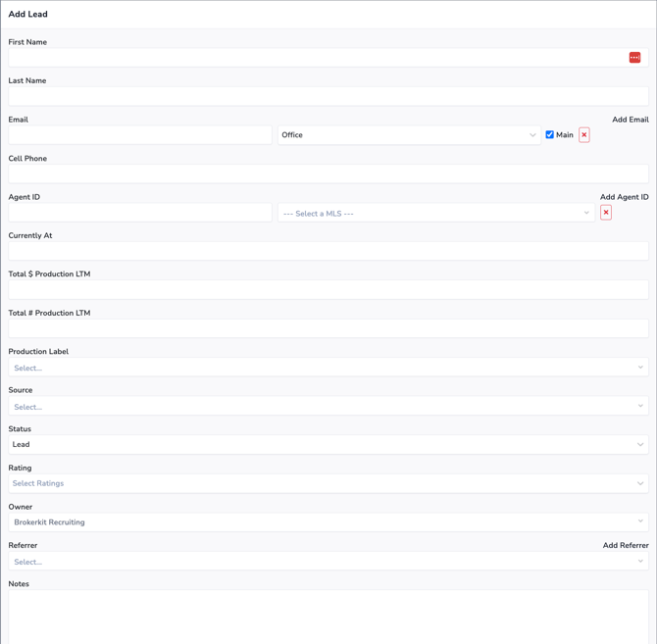The image size is (657, 644).
Task: Click the Add Email link
Action: [630, 120]
